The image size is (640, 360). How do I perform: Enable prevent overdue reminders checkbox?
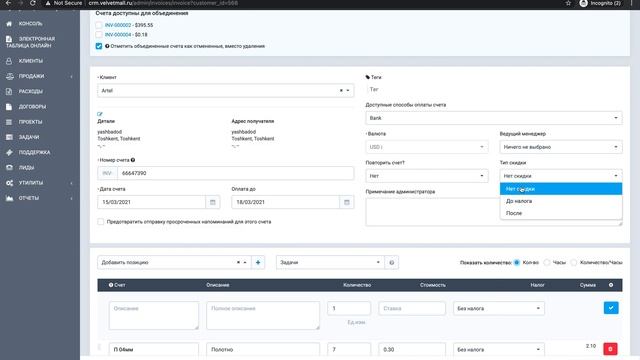coord(100,222)
